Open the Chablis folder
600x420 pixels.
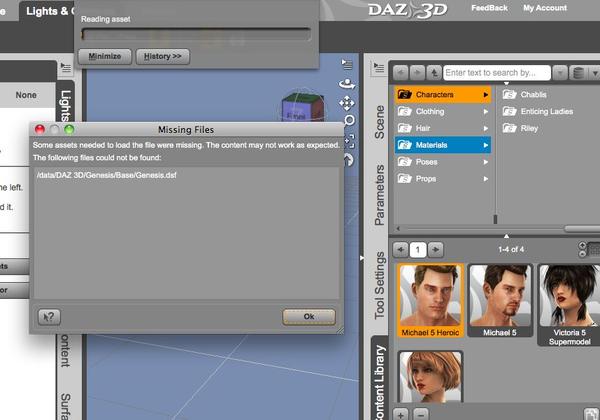click(x=525, y=94)
